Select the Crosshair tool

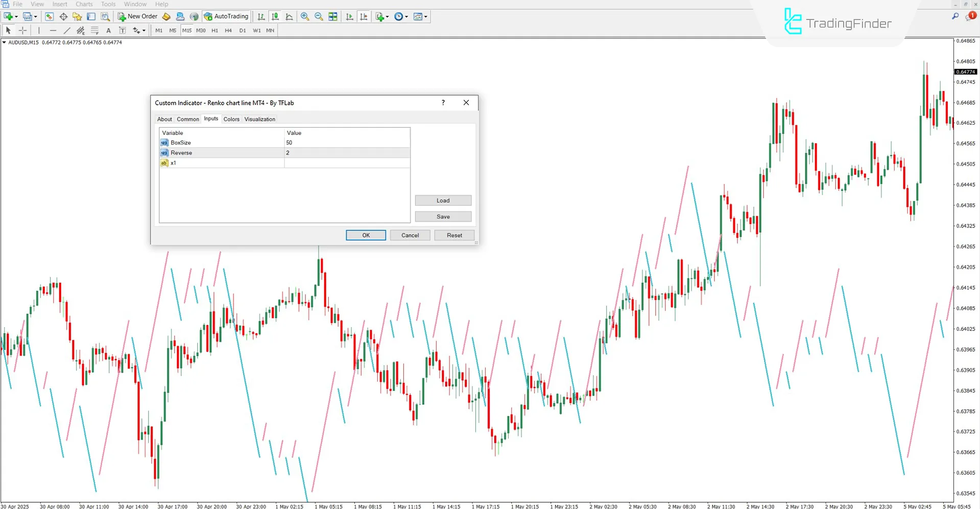click(22, 31)
